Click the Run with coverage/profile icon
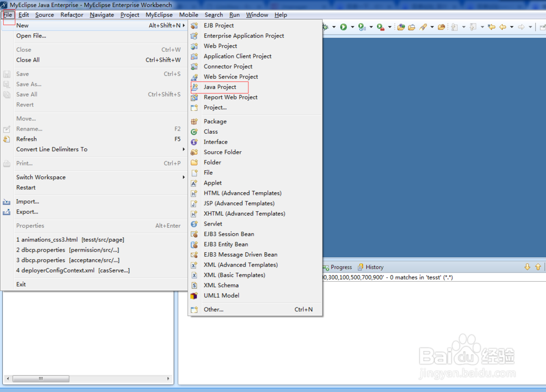 [x=362, y=27]
